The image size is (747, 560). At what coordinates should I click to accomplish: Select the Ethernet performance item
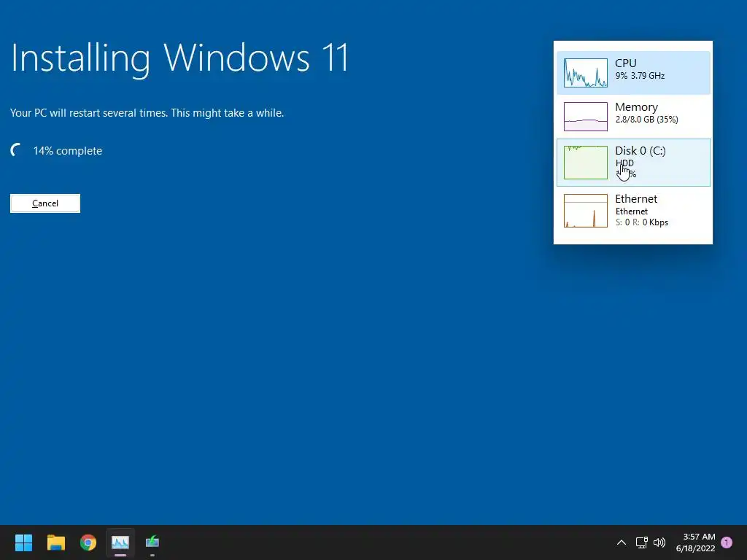[633, 211]
